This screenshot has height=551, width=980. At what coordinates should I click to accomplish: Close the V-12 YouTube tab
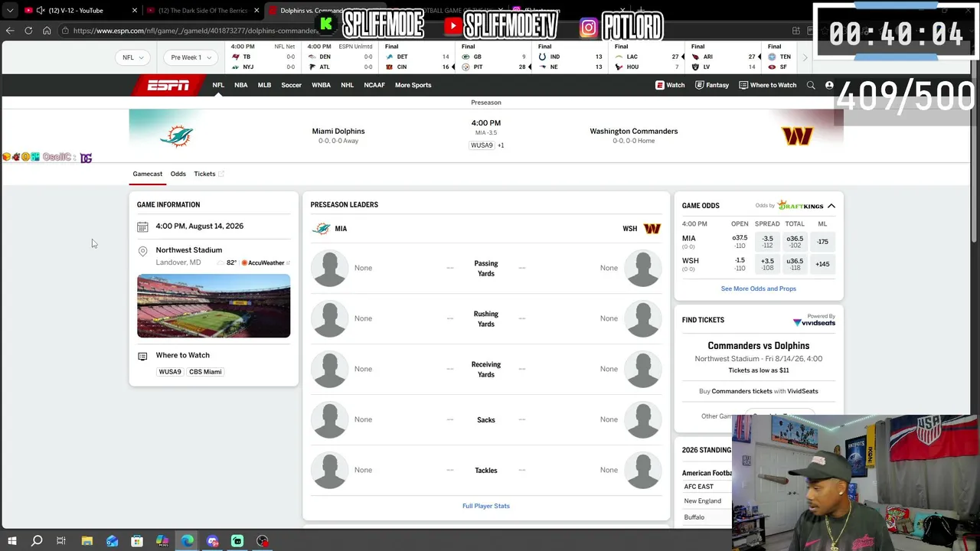[x=135, y=11]
